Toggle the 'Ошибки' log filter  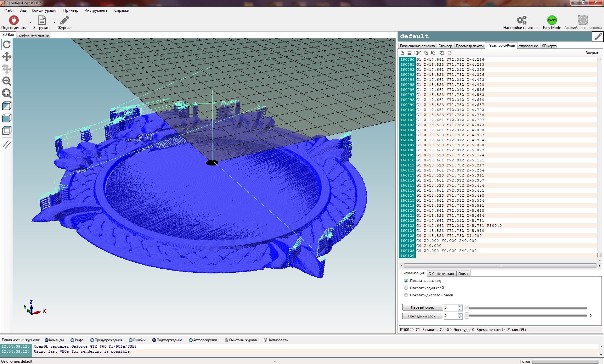[x=131, y=340]
